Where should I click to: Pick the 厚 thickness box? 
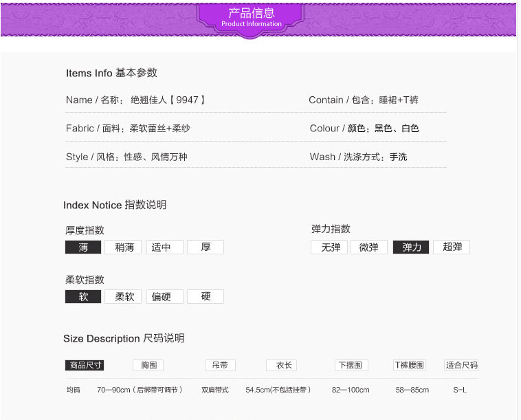pos(206,247)
